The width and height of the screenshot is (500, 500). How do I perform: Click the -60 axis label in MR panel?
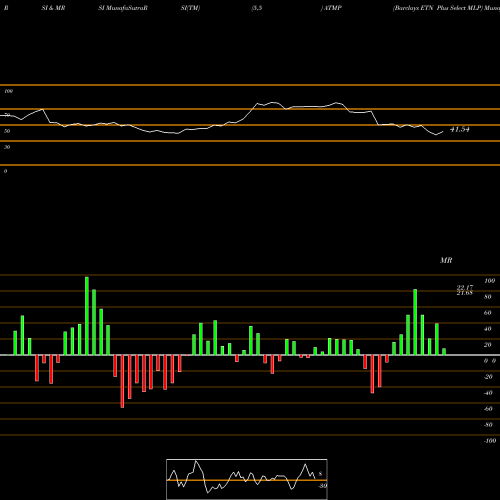click(x=488, y=409)
